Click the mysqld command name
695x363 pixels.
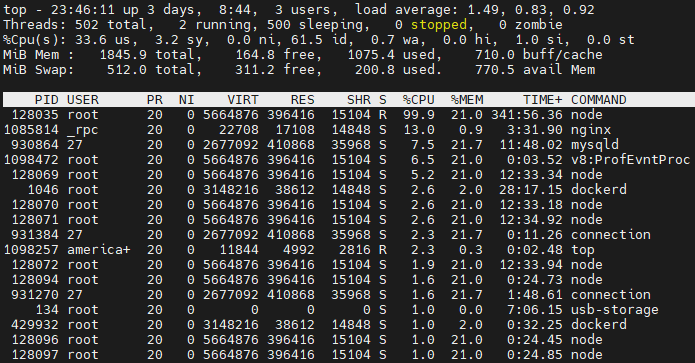pos(594,145)
